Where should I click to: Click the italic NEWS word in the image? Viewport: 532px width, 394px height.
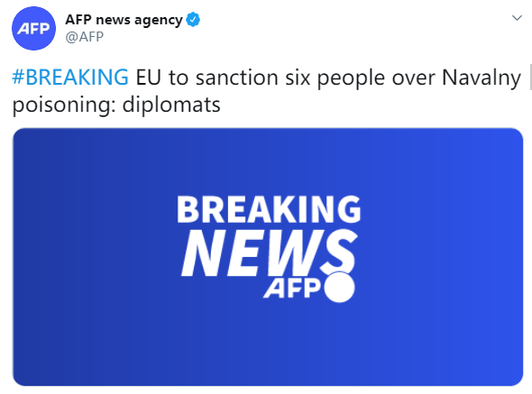(x=269, y=252)
